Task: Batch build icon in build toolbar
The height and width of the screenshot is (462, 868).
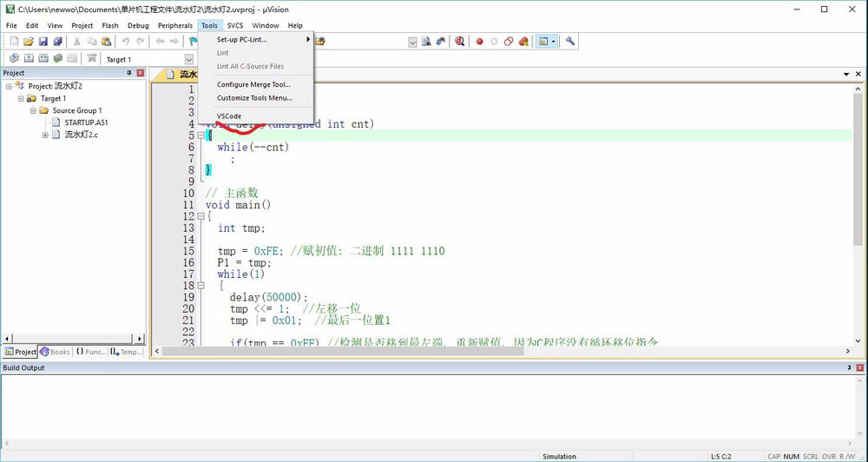Action: point(57,58)
